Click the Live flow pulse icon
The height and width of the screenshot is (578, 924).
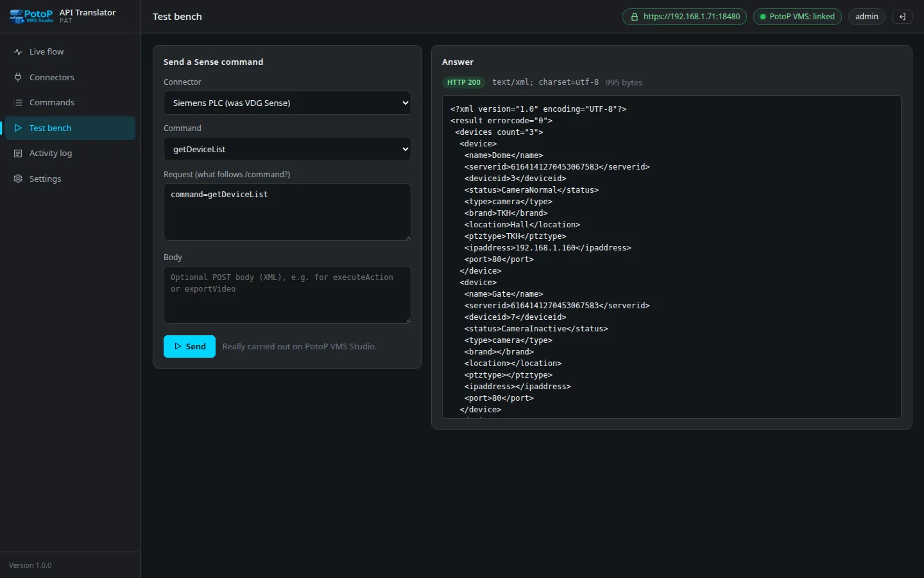(x=18, y=52)
